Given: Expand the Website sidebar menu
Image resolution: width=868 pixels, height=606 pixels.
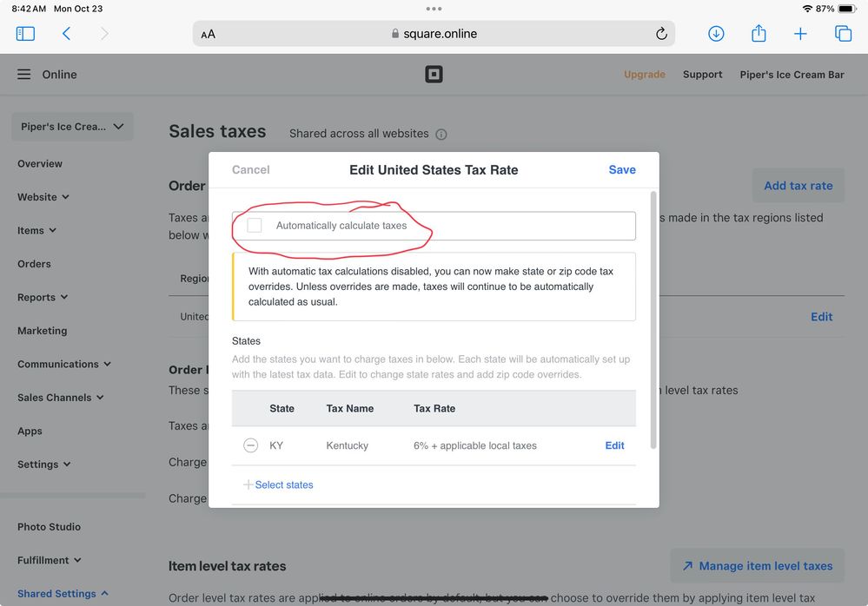Looking at the screenshot, I should [x=43, y=197].
